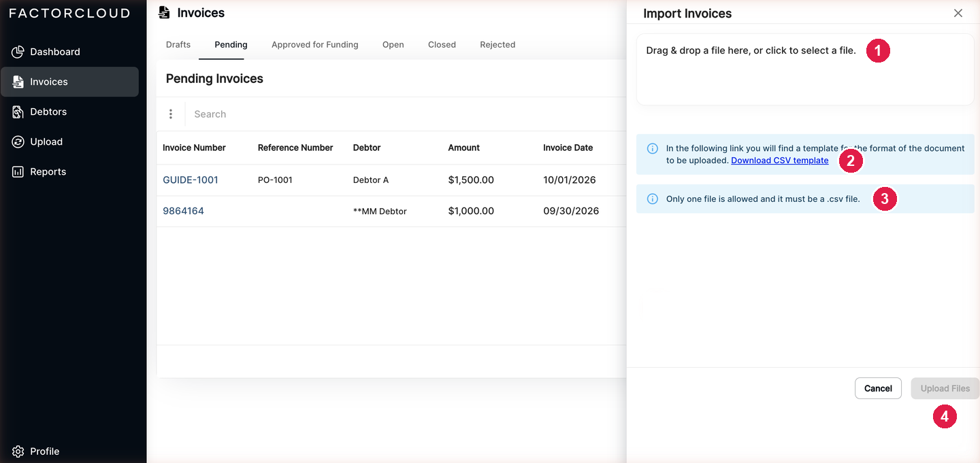Select Invoices in the sidebar
This screenshot has height=463, width=980.
[70, 82]
